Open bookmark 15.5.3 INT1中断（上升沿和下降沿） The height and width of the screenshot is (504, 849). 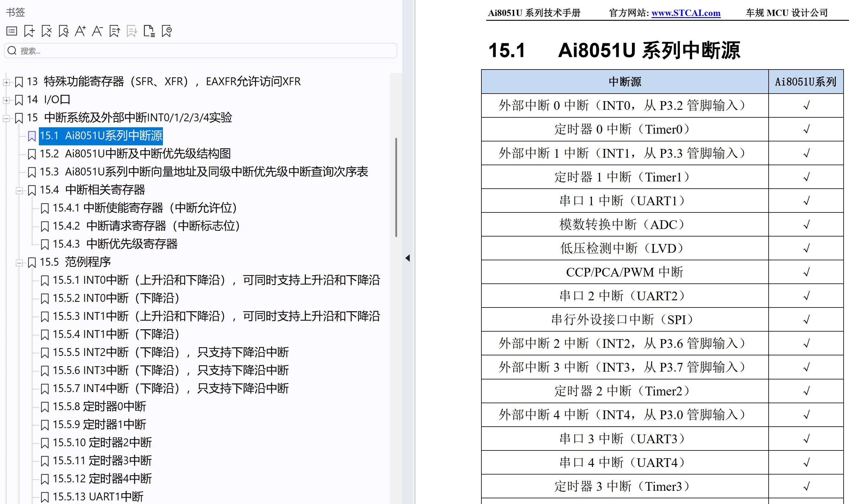(x=216, y=316)
